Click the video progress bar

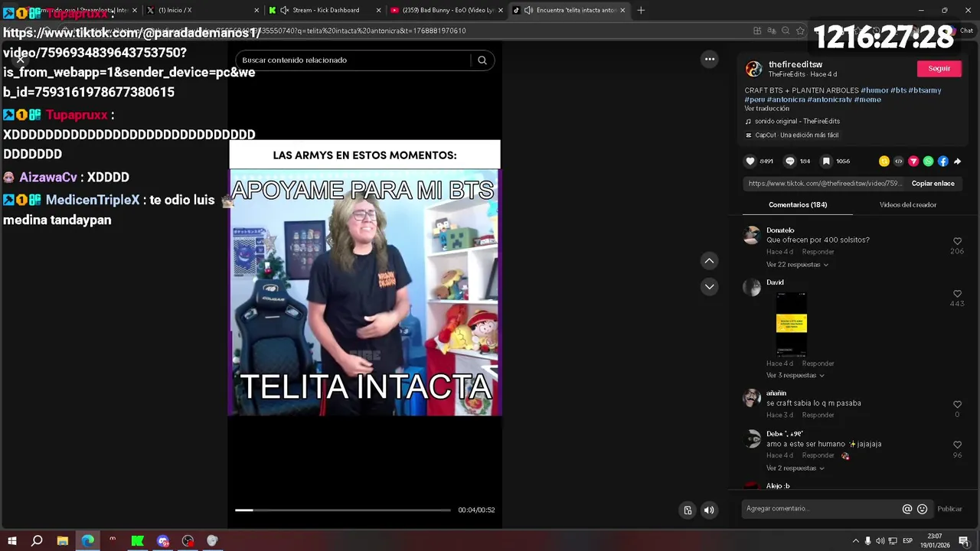click(x=343, y=510)
